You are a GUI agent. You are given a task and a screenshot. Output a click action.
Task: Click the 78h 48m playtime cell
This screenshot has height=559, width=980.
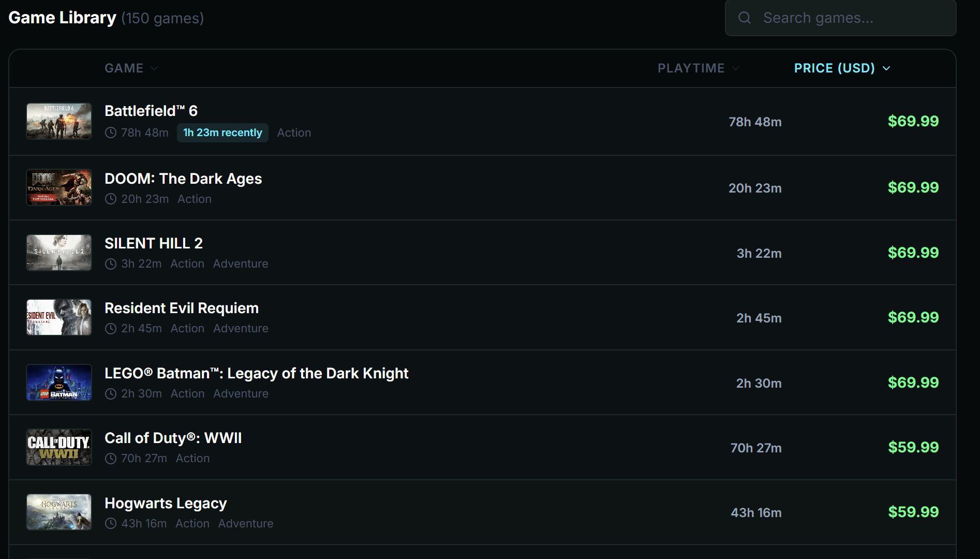(755, 122)
